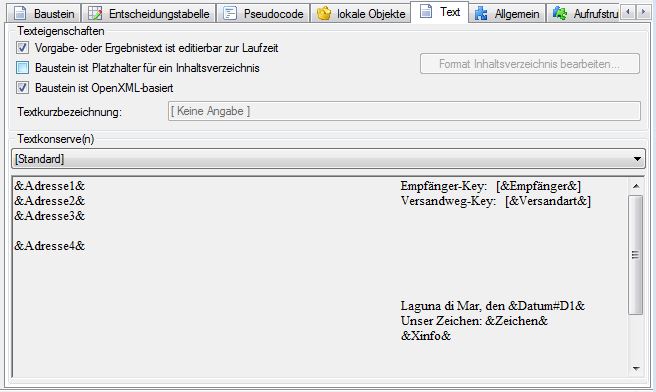
Task: Open the Aufrufstruktur tab
Action: (584, 13)
